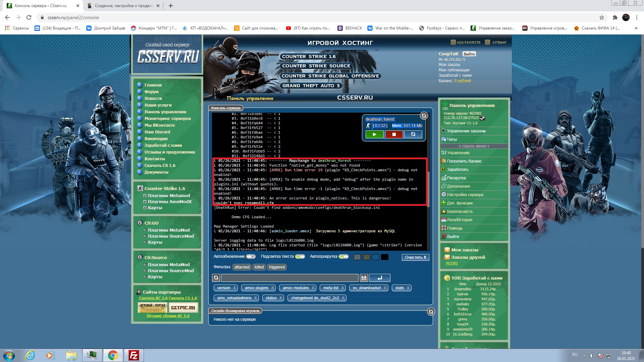This screenshot has width=644, height=362.
Task: Switch to the 'Создание, настройка и продви...' browser tab
Action: (123, 6)
